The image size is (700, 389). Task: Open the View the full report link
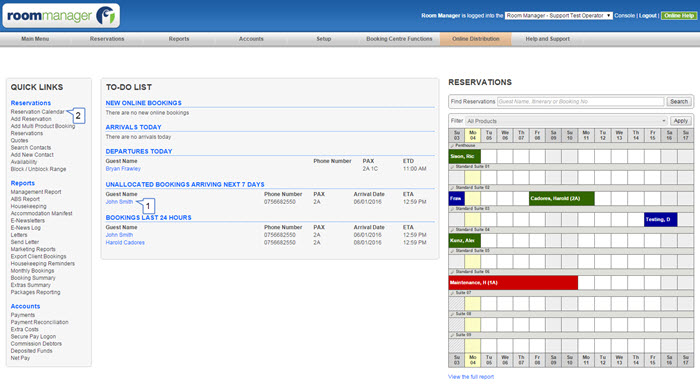tap(471, 377)
